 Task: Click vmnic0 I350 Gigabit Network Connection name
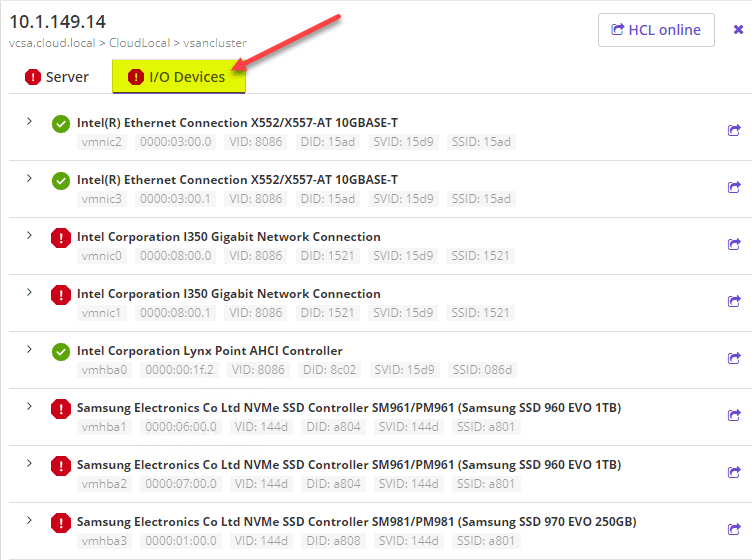point(229,237)
